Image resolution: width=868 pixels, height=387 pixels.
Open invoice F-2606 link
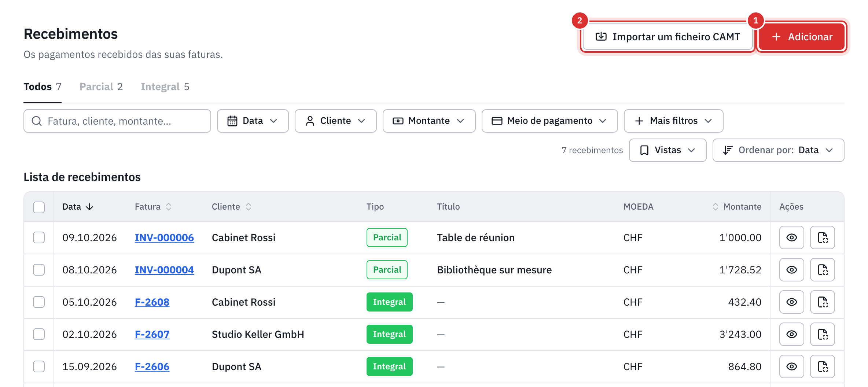tap(152, 366)
